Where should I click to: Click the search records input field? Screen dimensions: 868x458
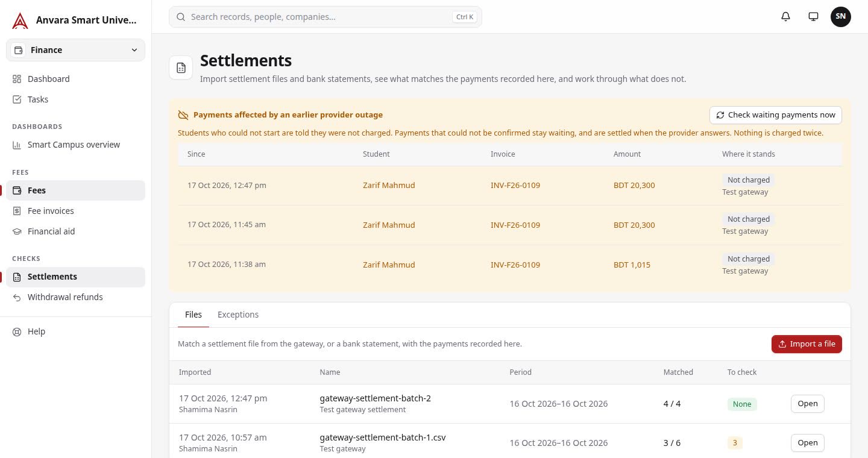pos(325,17)
